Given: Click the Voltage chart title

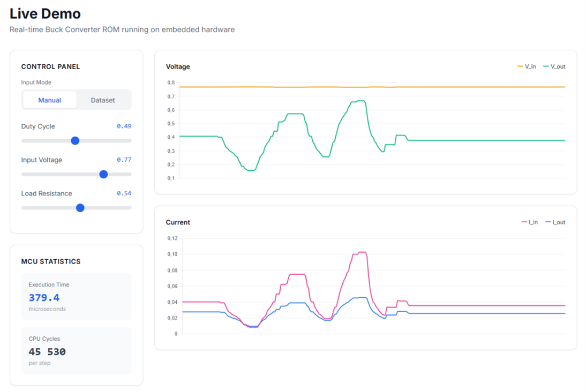Looking at the screenshot, I should (x=178, y=67).
